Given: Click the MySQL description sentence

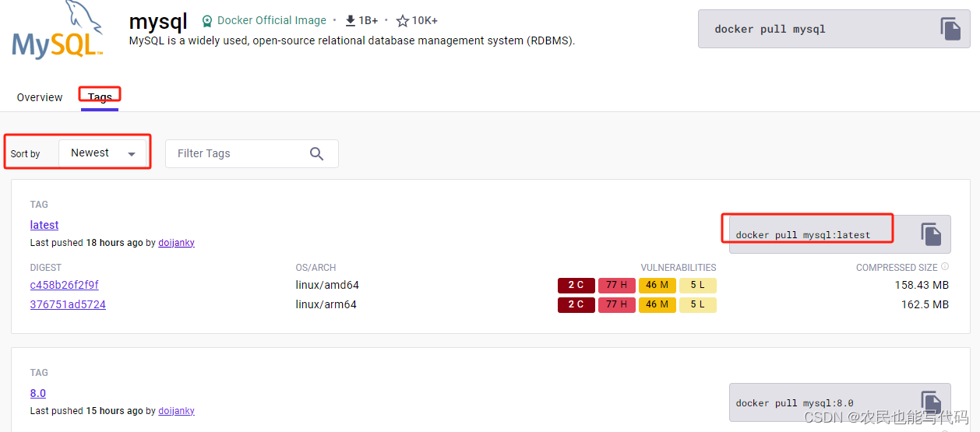Looking at the screenshot, I should tap(352, 40).
